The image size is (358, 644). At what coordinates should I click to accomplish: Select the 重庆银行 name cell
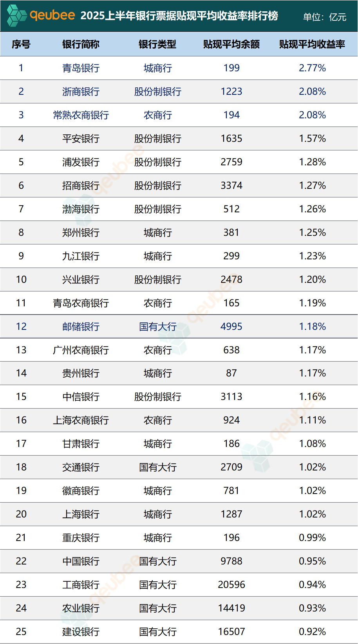(x=81, y=538)
